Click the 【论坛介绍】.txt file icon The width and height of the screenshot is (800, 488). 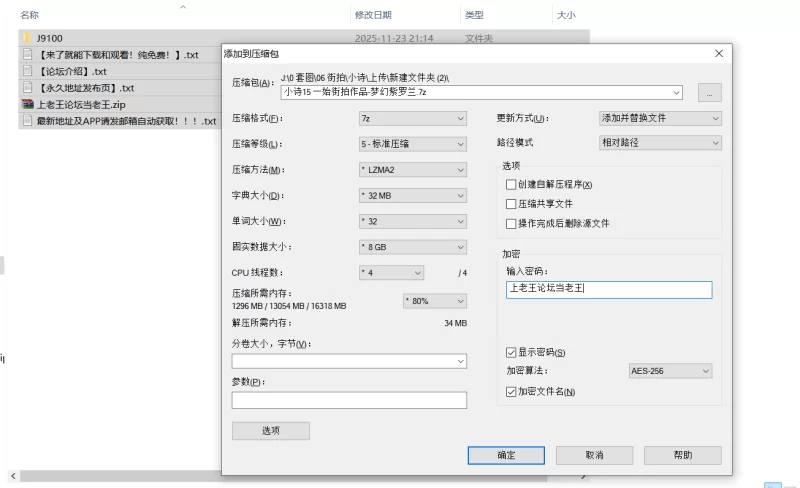coord(27,71)
